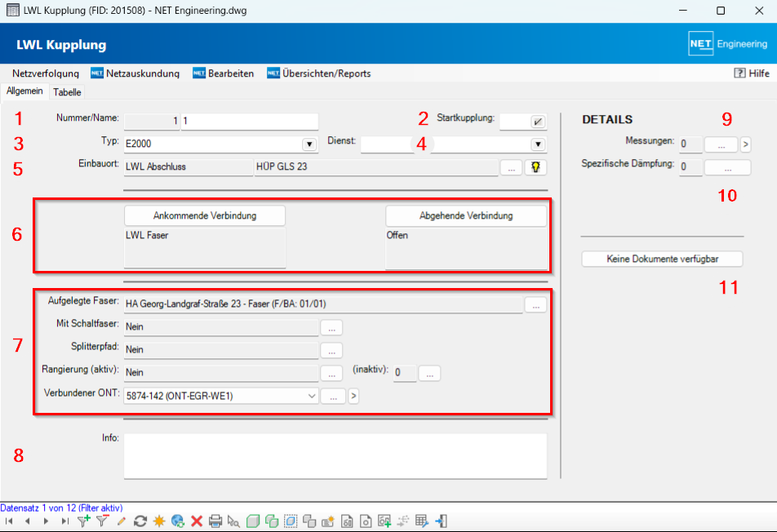Open the Typ dropdown showing E2000
Image resolution: width=777 pixels, height=532 pixels.
(309, 144)
